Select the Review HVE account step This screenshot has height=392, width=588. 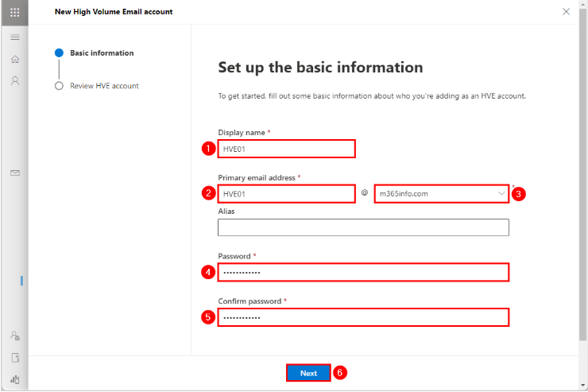pyautogui.click(x=104, y=86)
